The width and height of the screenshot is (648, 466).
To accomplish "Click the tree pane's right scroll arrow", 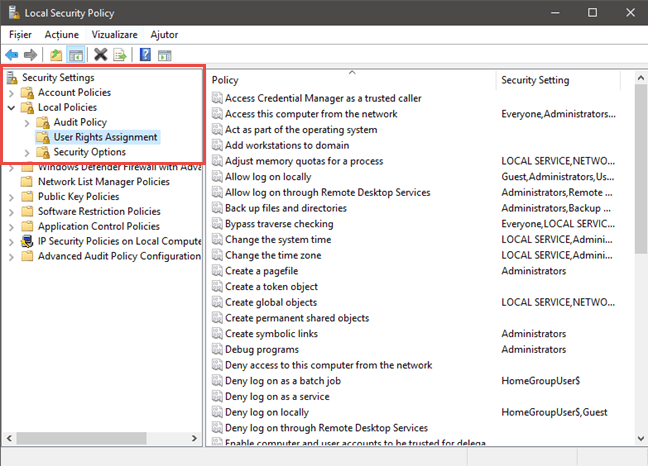I will 194,438.
